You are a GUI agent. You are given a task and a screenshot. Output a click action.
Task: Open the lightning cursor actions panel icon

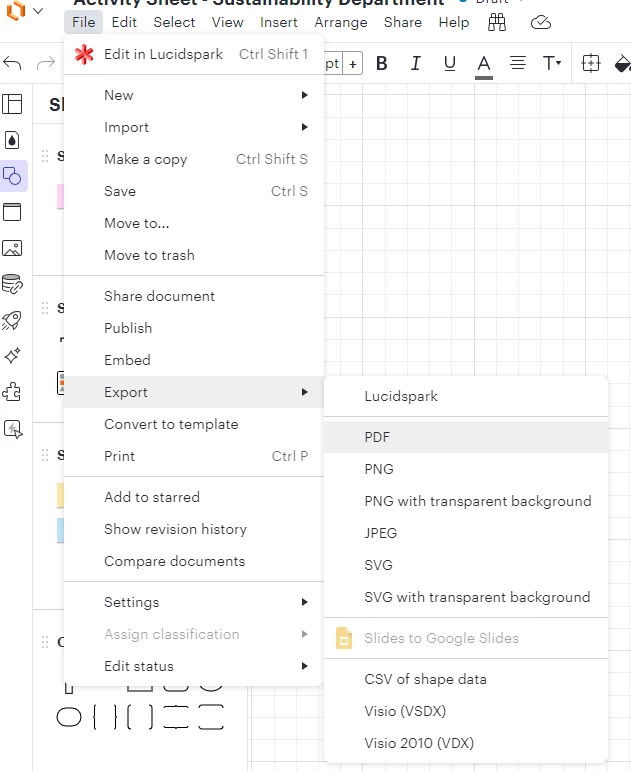coord(13,429)
